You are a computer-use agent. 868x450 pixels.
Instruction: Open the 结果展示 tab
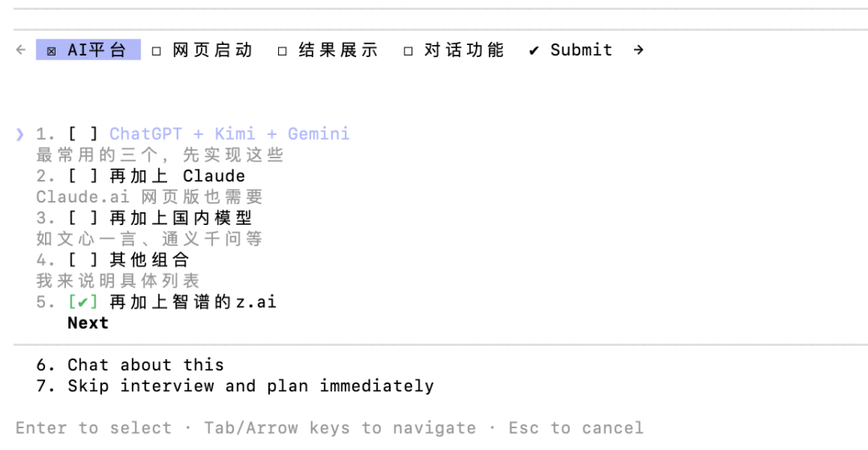point(338,50)
